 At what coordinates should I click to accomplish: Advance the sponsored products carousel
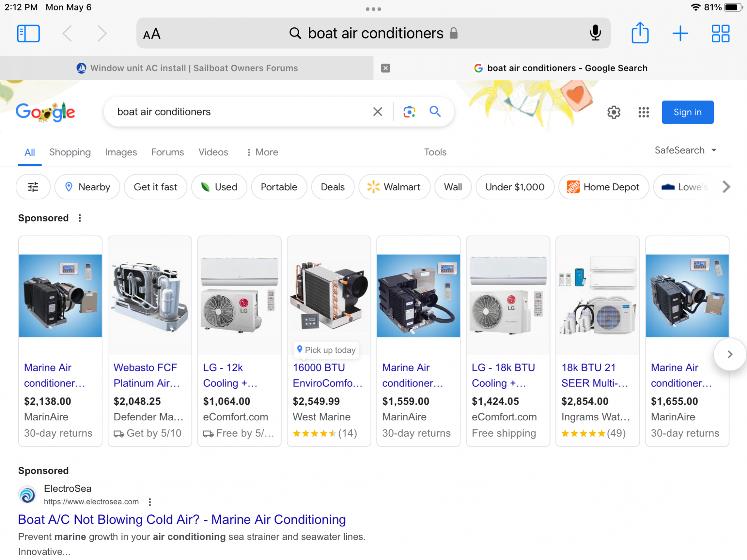(x=730, y=354)
